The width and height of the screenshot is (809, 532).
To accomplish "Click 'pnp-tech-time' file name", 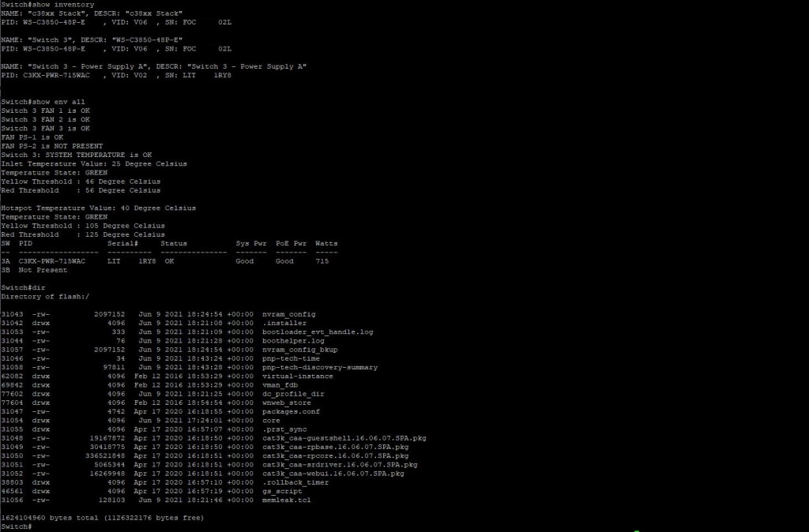I will coord(291,358).
